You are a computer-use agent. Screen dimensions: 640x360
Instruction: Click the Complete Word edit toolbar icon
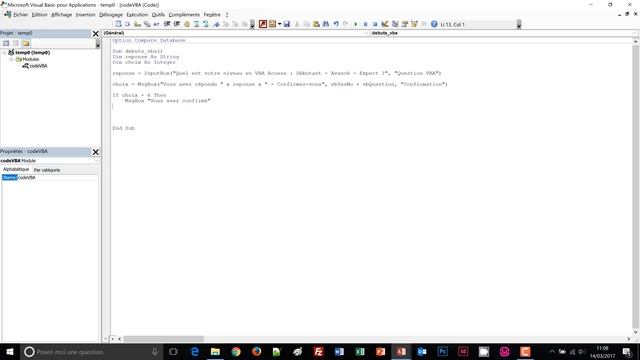156,24
